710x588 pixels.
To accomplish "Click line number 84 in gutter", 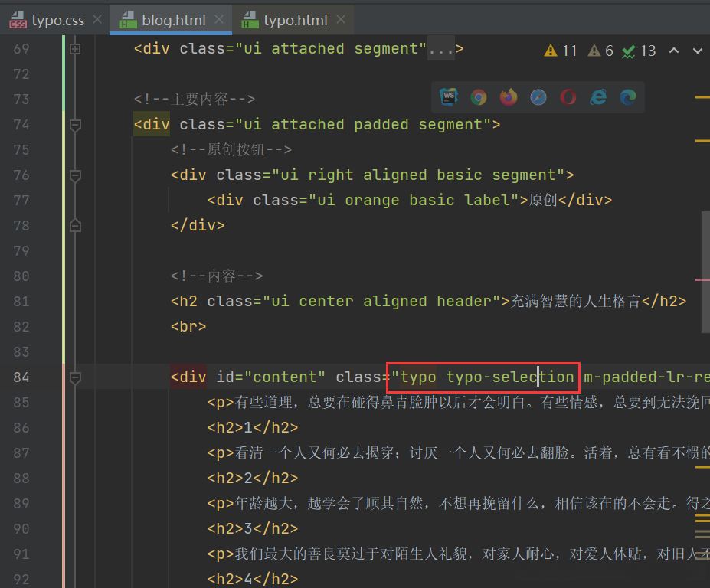I will pos(21,377).
